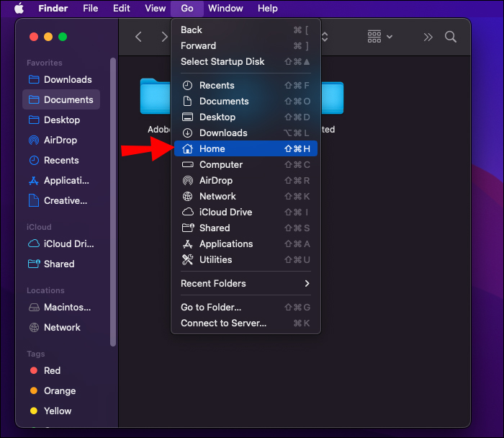
Task: Open Downloads in the sidebar favorites
Action: click(68, 79)
